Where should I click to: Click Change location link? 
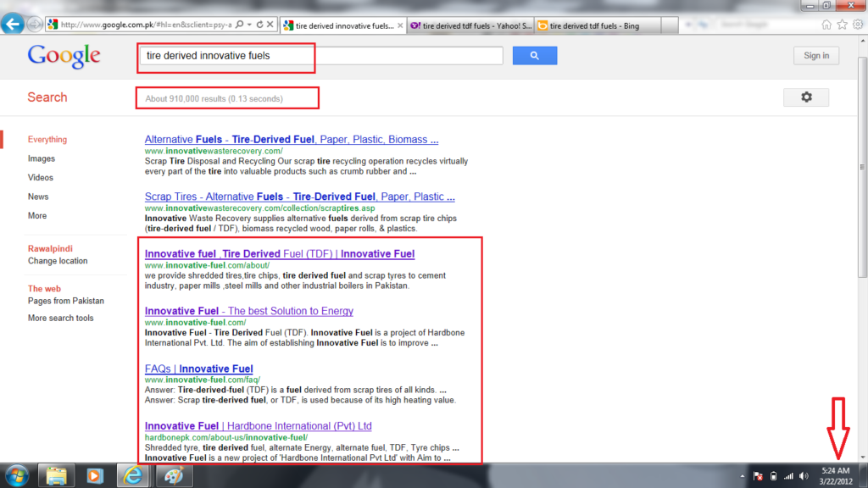pyautogui.click(x=58, y=261)
